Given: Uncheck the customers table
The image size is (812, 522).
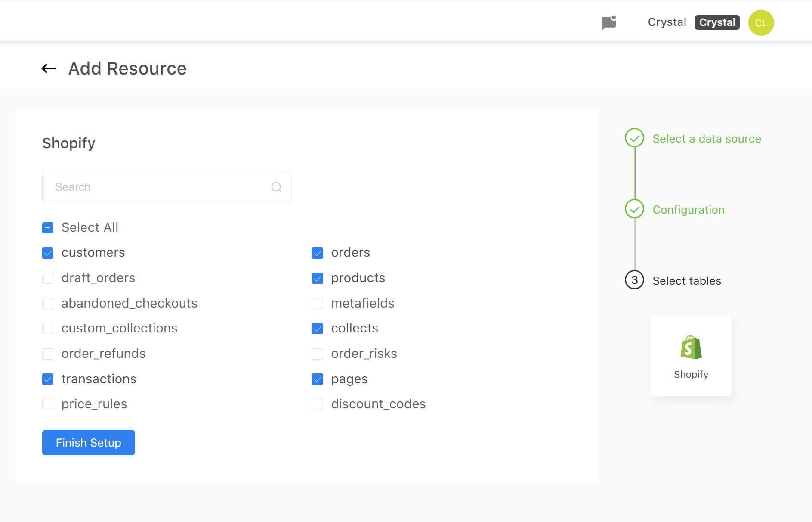Looking at the screenshot, I should (48, 253).
